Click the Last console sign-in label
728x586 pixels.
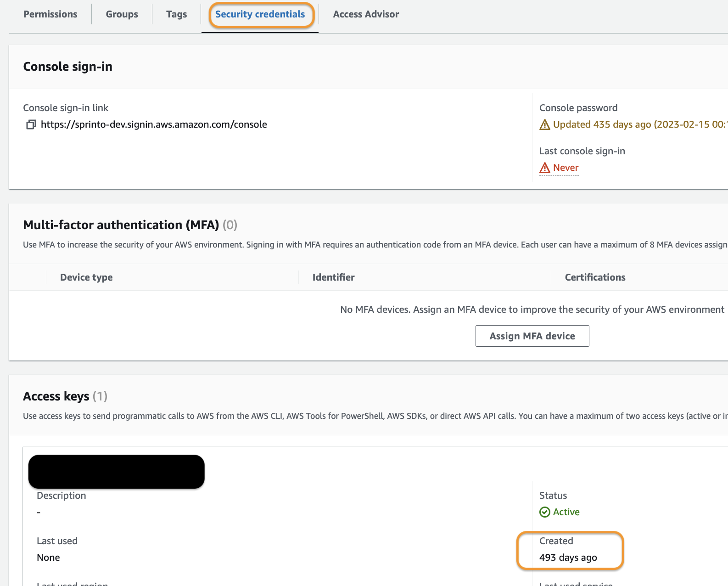point(582,151)
